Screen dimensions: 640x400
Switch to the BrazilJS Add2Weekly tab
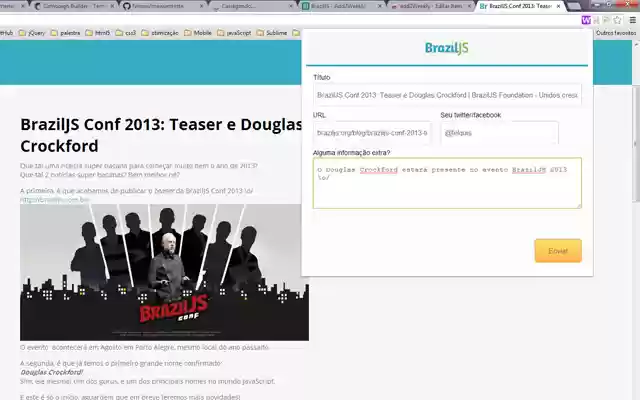tap(342, 6)
